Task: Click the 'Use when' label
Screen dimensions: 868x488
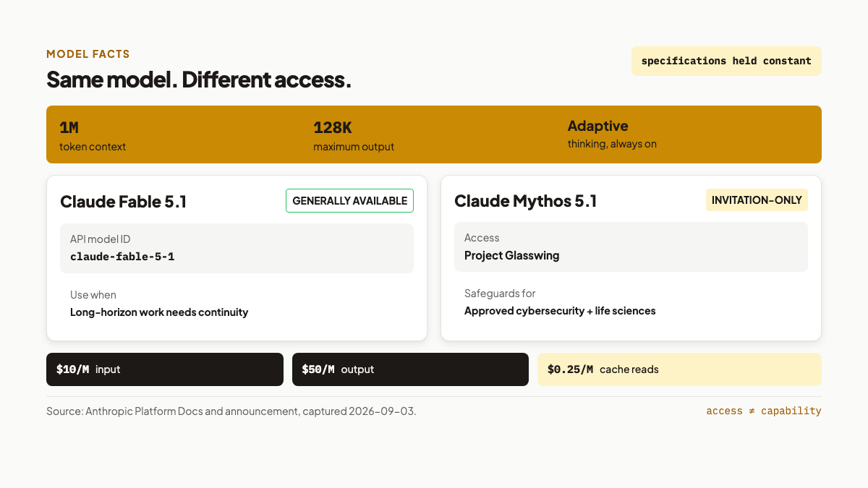Action: [93, 295]
